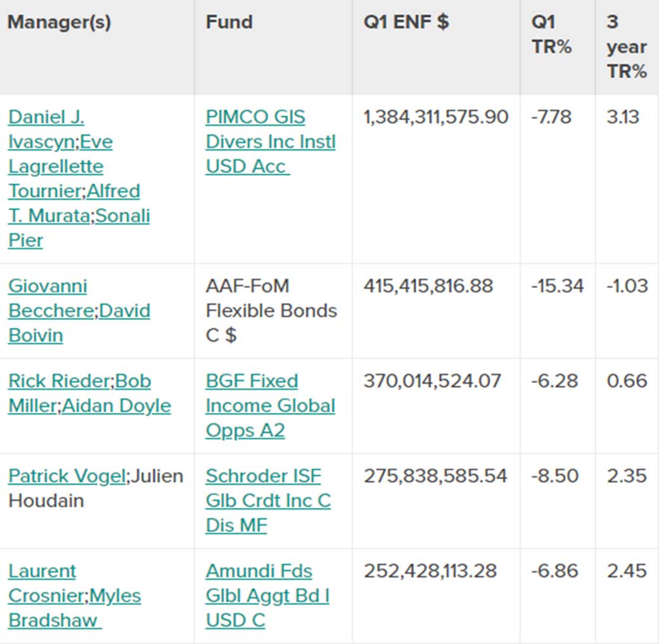
Task: Click the 3 year TR% column header
Action: (x=626, y=47)
